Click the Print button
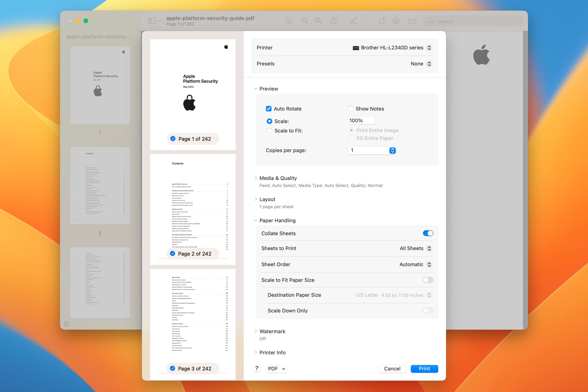The width and height of the screenshot is (588, 392). (x=424, y=369)
